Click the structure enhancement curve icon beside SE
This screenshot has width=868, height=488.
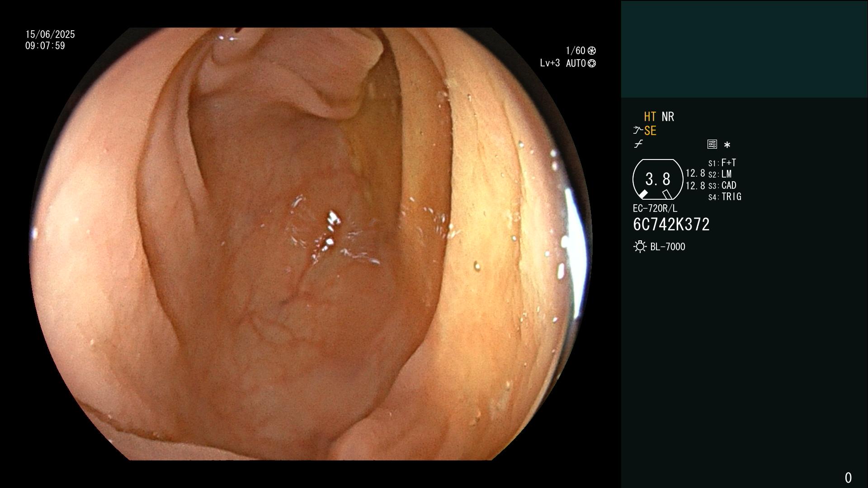(x=638, y=131)
